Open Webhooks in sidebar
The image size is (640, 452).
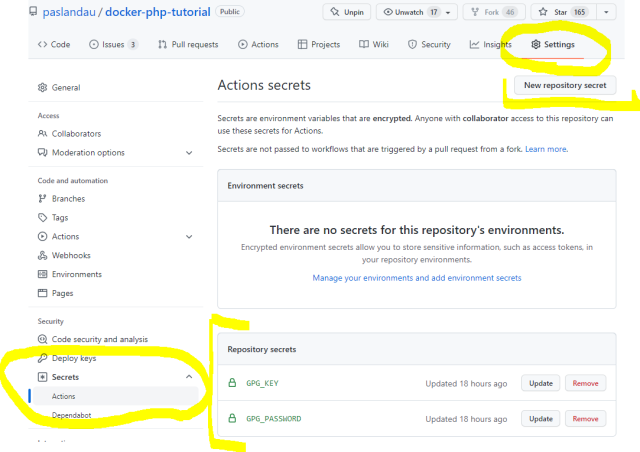[x=71, y=255]
